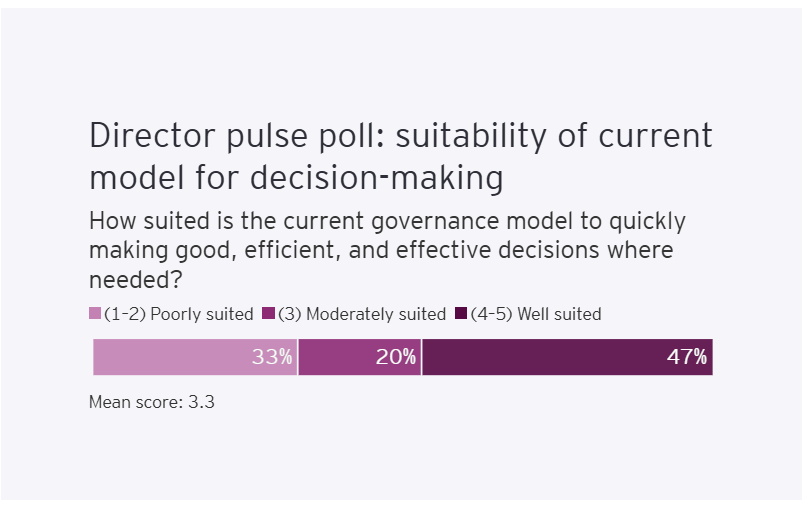Click the divider between 33% and 20% segments

click(298, 357)
